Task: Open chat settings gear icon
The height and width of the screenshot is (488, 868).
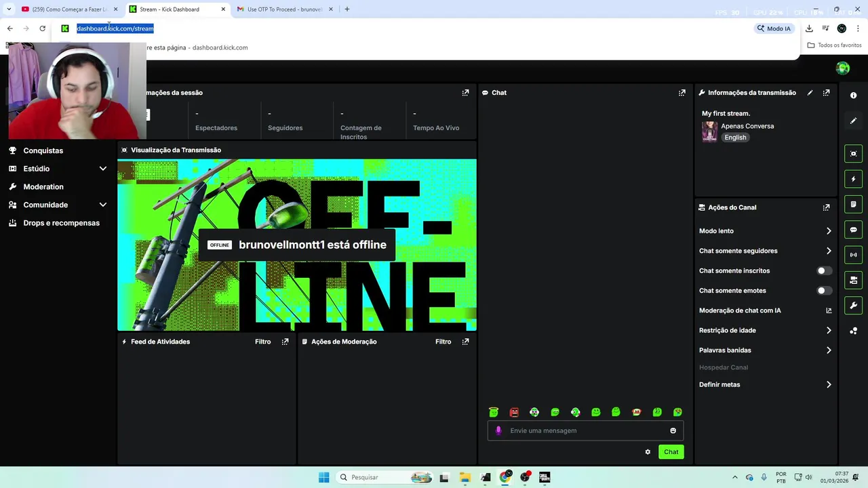Action: point(648,452)
